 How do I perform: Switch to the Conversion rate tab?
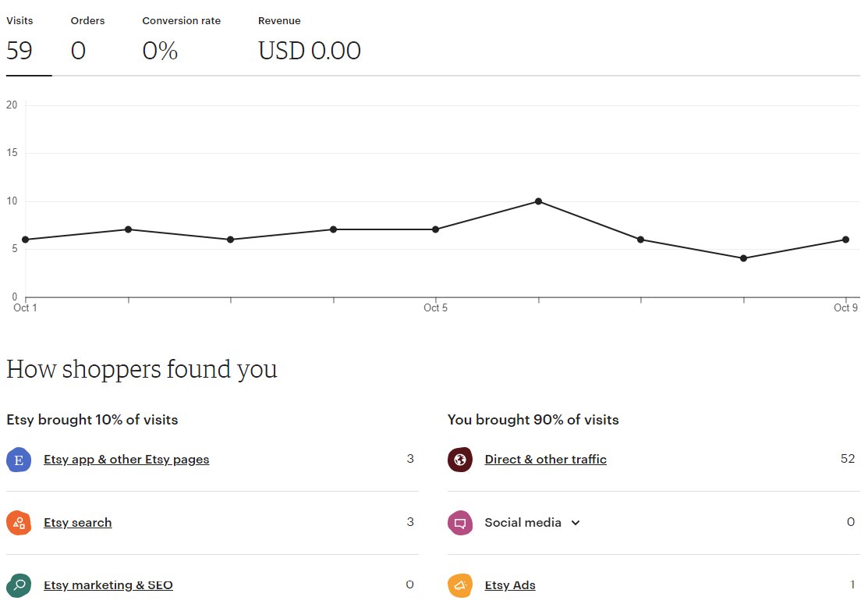pyautogui.click(x=182, y=40)
